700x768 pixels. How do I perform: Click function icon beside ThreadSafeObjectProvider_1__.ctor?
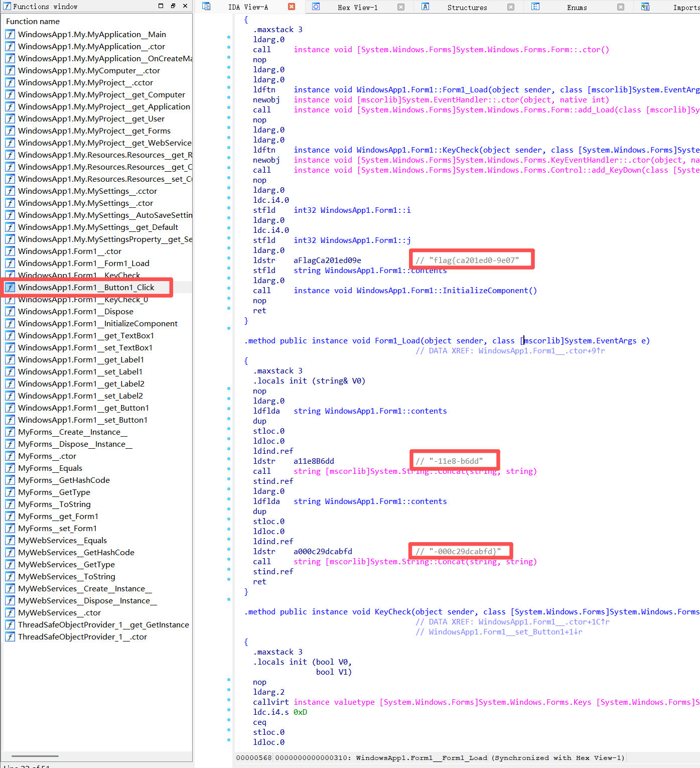tap(10, 637)
